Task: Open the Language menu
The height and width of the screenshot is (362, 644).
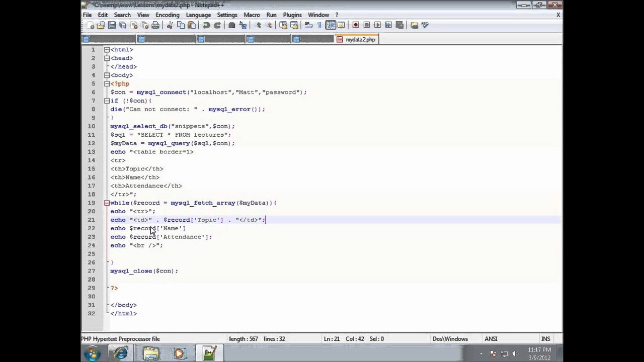Action: click(x=198, y=15)
